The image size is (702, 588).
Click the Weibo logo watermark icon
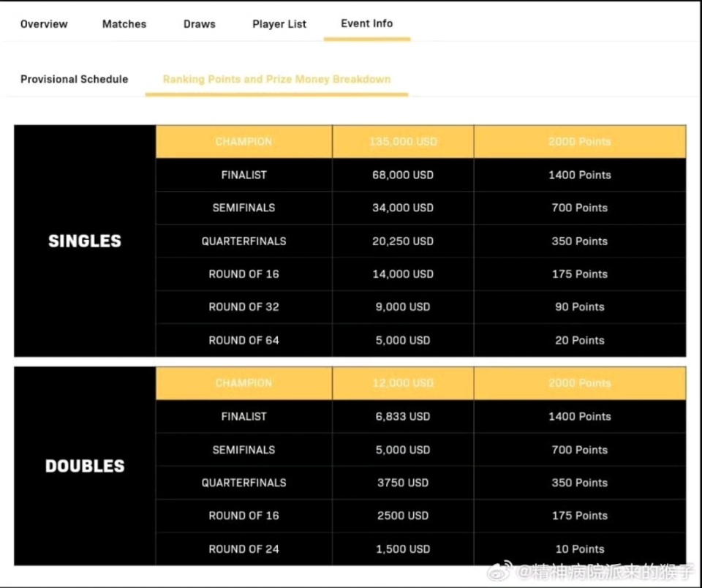(501, 571)
